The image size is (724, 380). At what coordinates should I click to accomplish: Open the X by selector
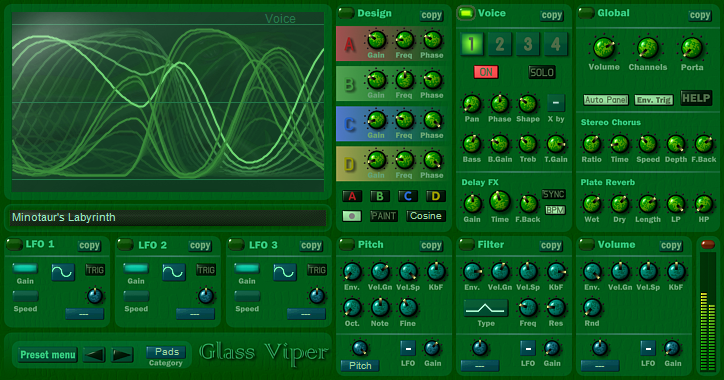pos(555,103)
